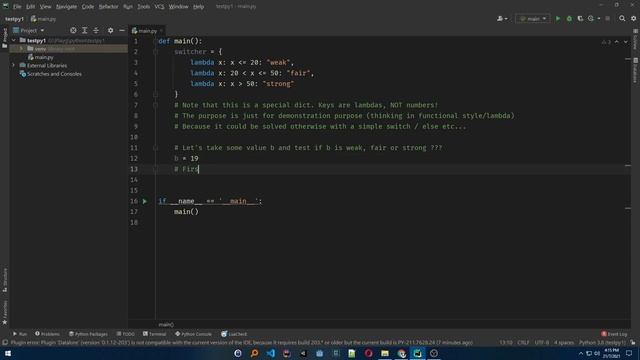Toggle code folding marker at line 1
Screen dimensions: 640x360
(156, 41)
